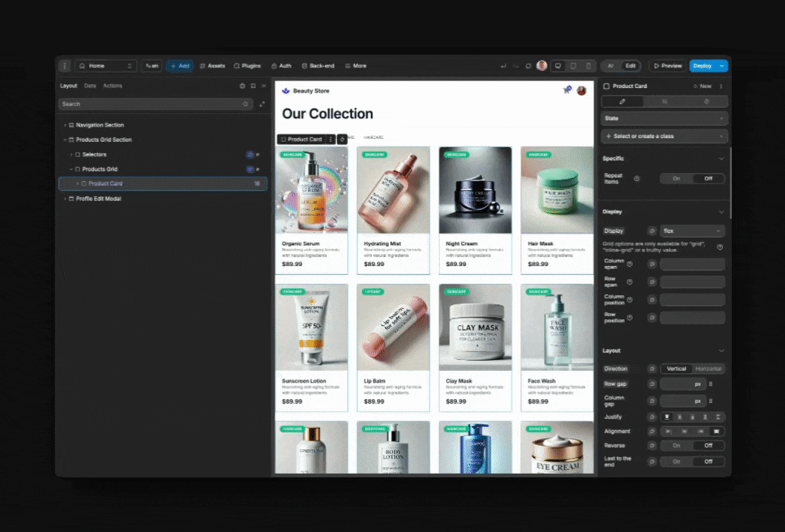The height and width of the screenshot is (532, 785).
Task: Switch layout Direction to Horizontal
Action: click(x=707, y=369)
